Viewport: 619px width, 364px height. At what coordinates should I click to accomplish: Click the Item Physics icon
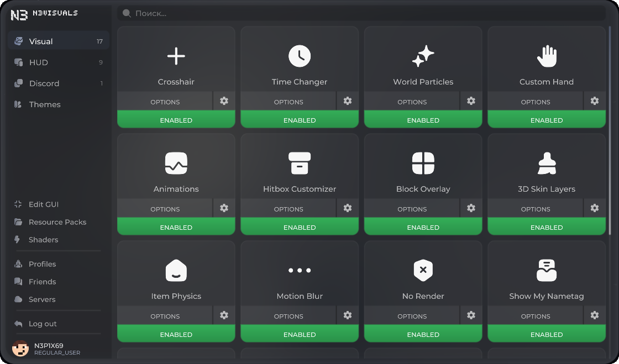pos(176,271)
